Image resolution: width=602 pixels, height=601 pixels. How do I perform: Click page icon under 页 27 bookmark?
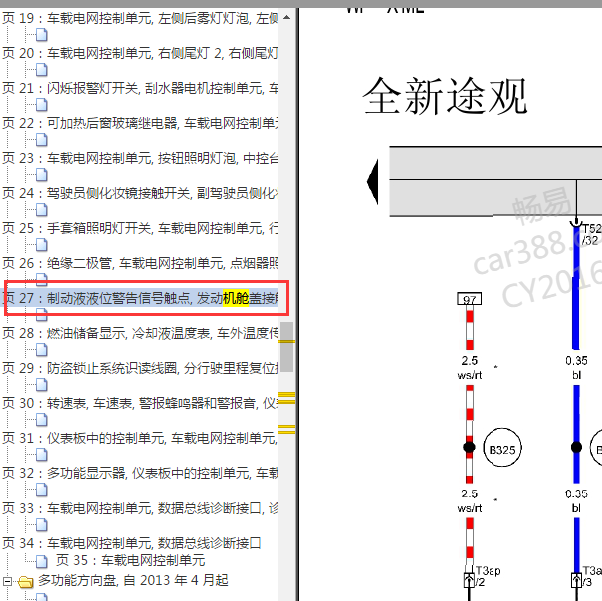click(x=41, y=315)
